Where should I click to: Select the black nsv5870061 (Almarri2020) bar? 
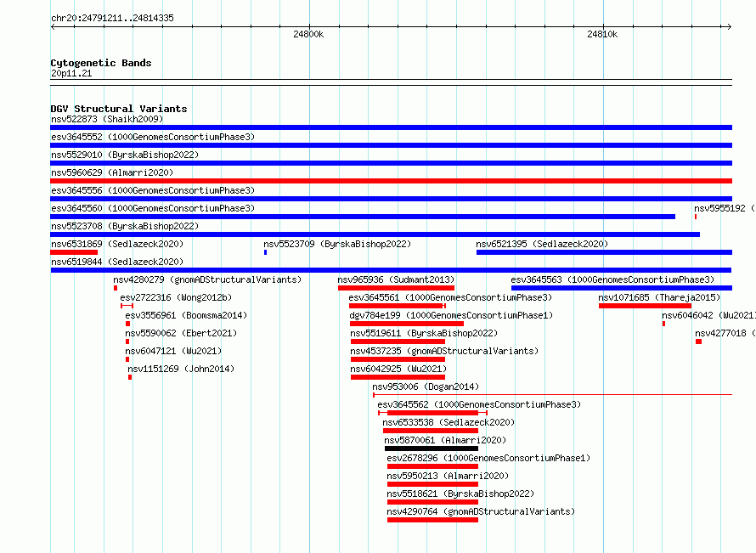432,449
